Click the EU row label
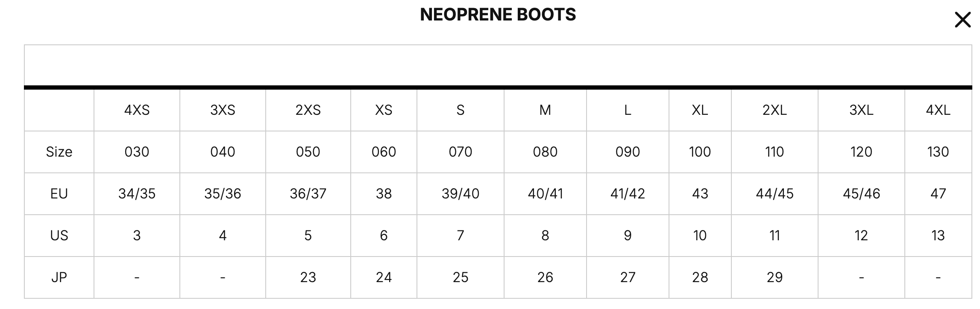This screenshot has width=980, height=309. [x=59, y=194]
